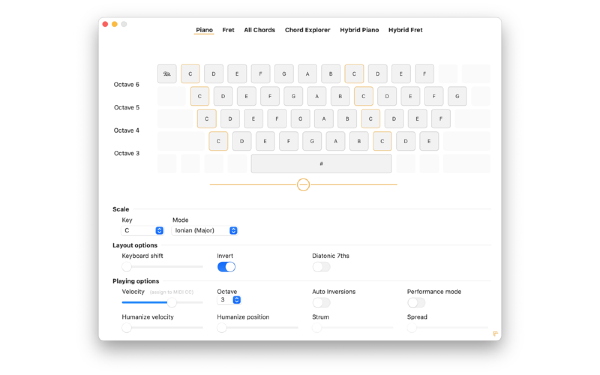The height and width of the screenshot is (375, 600).
Task: Click the Humanize velocity slider
Action: pos(162,328)
